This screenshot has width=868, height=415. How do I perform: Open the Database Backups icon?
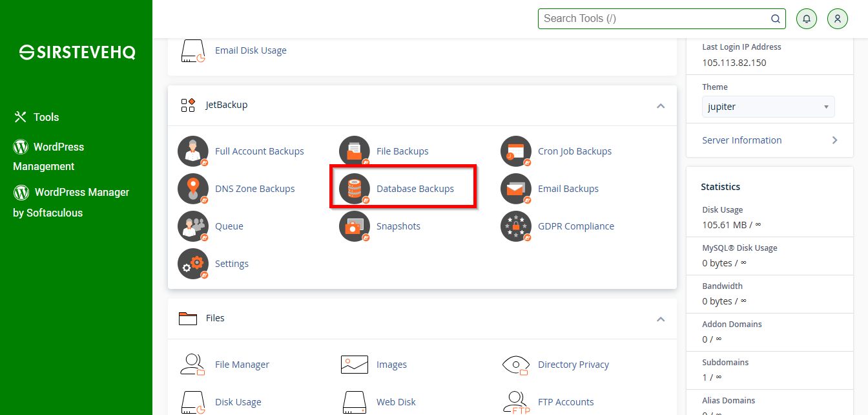pos(355,189)
